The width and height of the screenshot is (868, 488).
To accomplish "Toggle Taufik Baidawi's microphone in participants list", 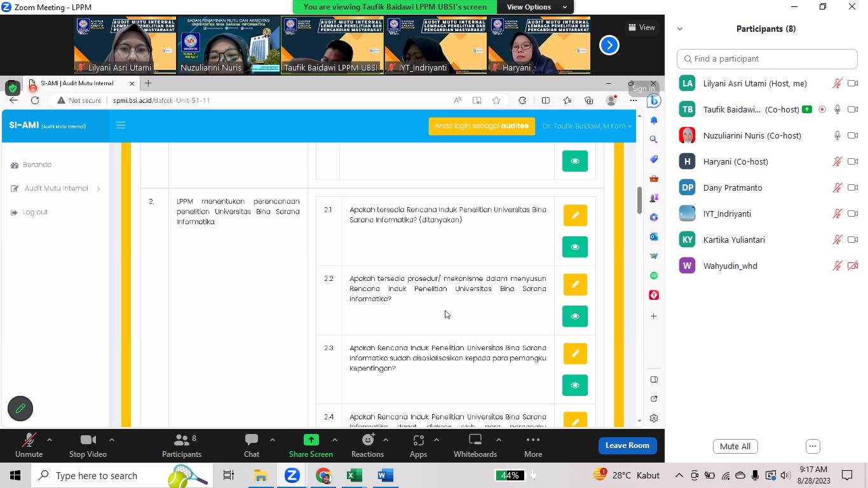I will tap(837, 109).
